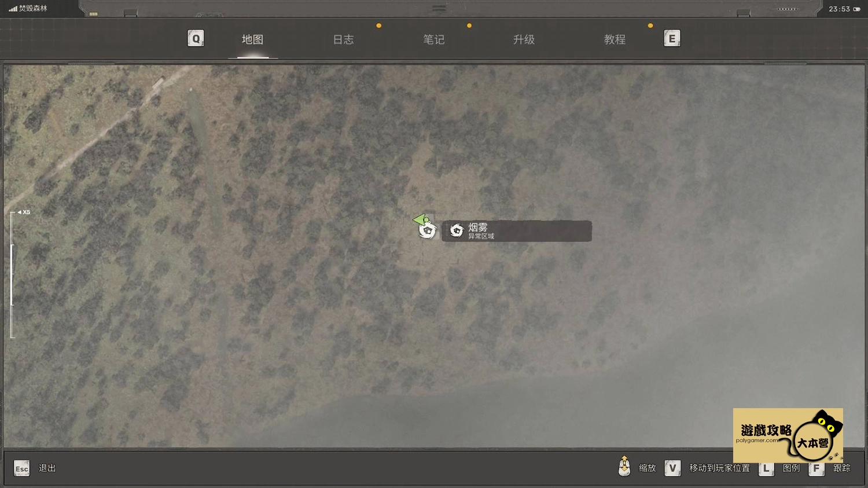Click the 退出 exit button
This screenshot has height=488, width=868.
pos(47,468)
